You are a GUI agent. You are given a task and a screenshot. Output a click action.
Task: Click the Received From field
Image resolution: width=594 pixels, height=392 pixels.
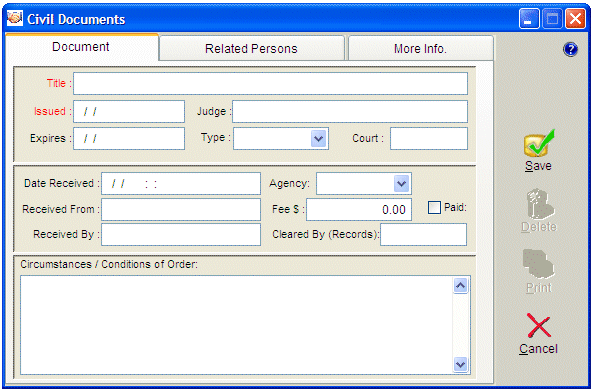[x=181, y=209]
